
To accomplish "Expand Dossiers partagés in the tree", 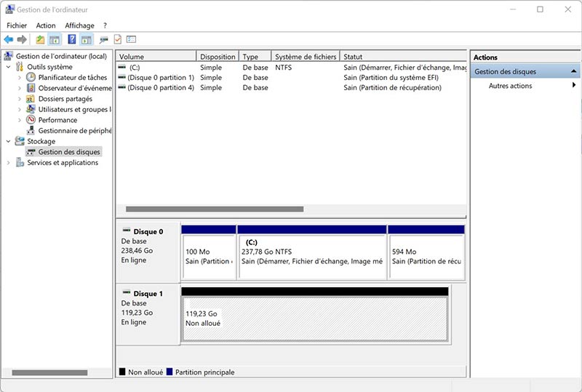I will [20, 99].
